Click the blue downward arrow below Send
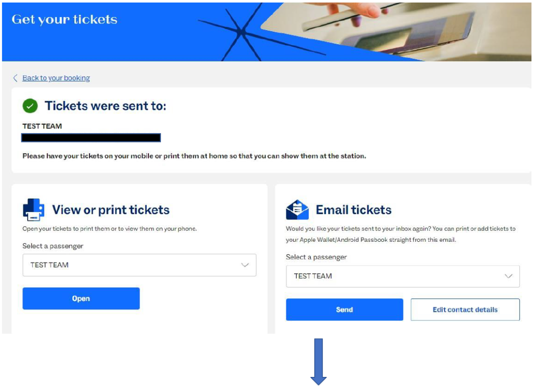This screenshot has width=533, height=392. [x=319, y=361]
